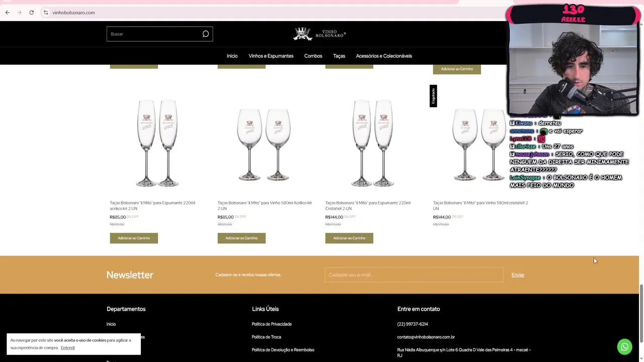Screen dimensions: 644x362
Task: Open Espumante 220ml acrílico glasses image
Action: (157, 143)
